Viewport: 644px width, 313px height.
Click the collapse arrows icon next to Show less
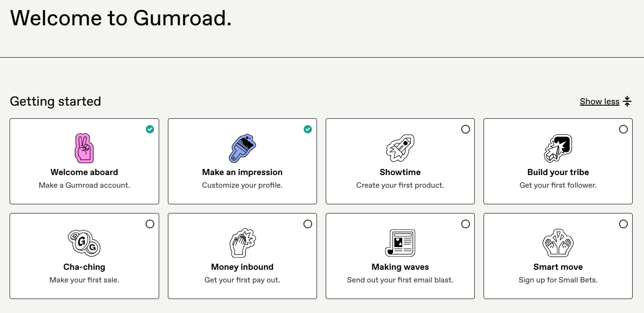(x=628, y=101)
